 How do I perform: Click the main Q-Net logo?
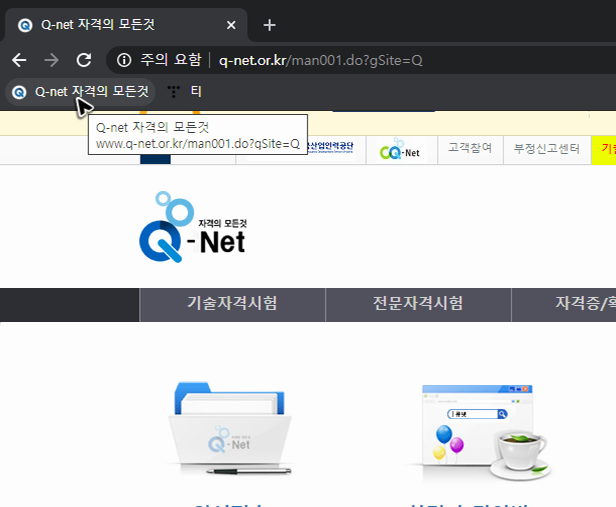tap(192, 227)
